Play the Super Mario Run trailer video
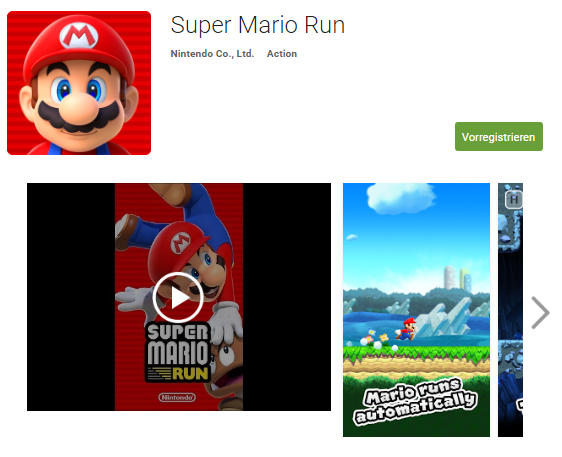The image size is (562, 457). click(x=178, y=297)
